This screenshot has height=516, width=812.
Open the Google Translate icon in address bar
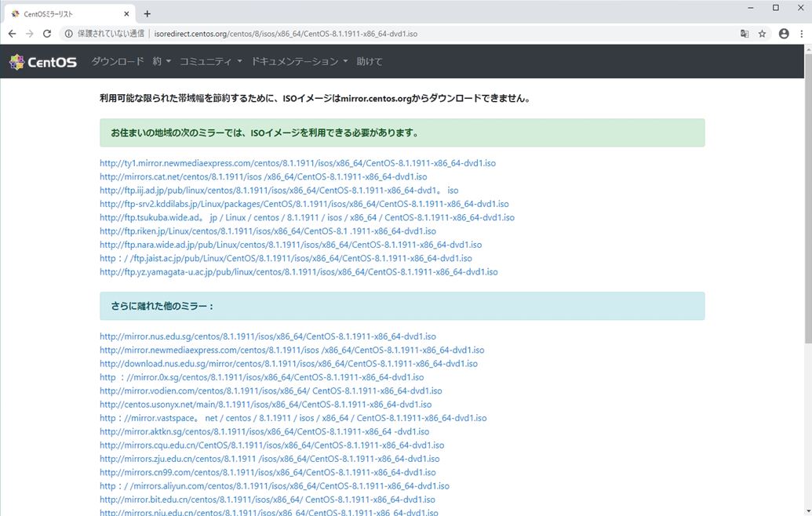[745, 34]
